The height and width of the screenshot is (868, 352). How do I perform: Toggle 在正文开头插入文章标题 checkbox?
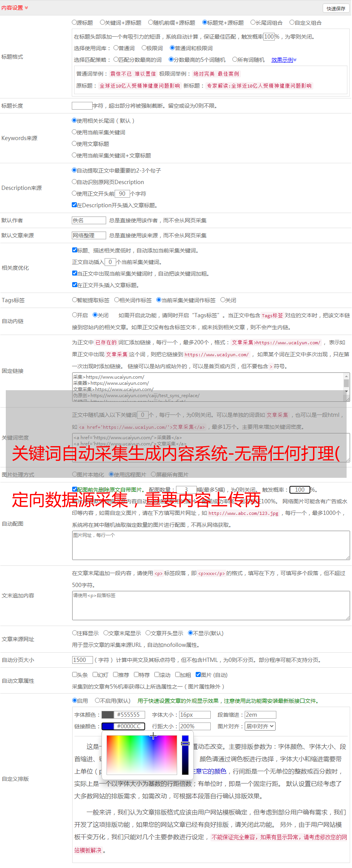tap(74, 285)
